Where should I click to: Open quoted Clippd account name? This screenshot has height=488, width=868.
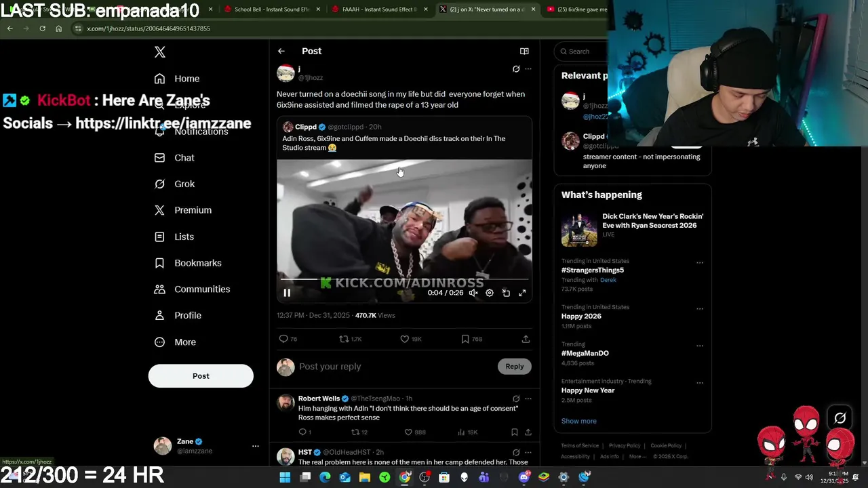pyautogui.click(x=306, y=127)
